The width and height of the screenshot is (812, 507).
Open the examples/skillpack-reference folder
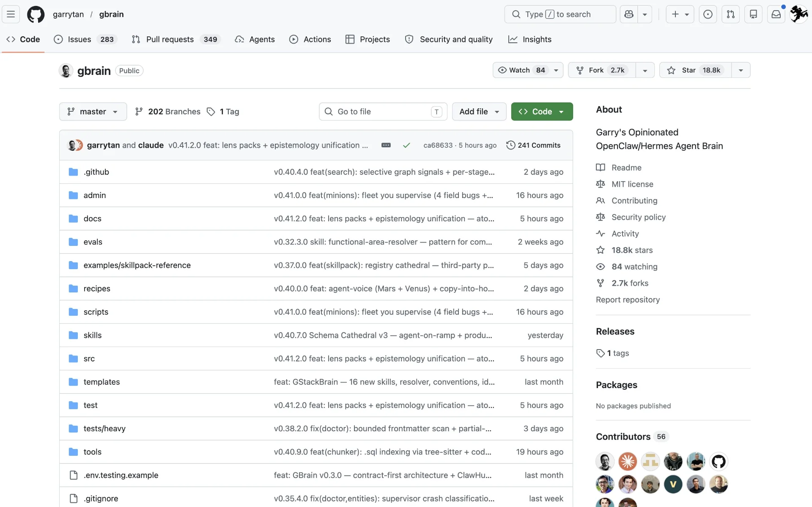(x=137, y=265)
